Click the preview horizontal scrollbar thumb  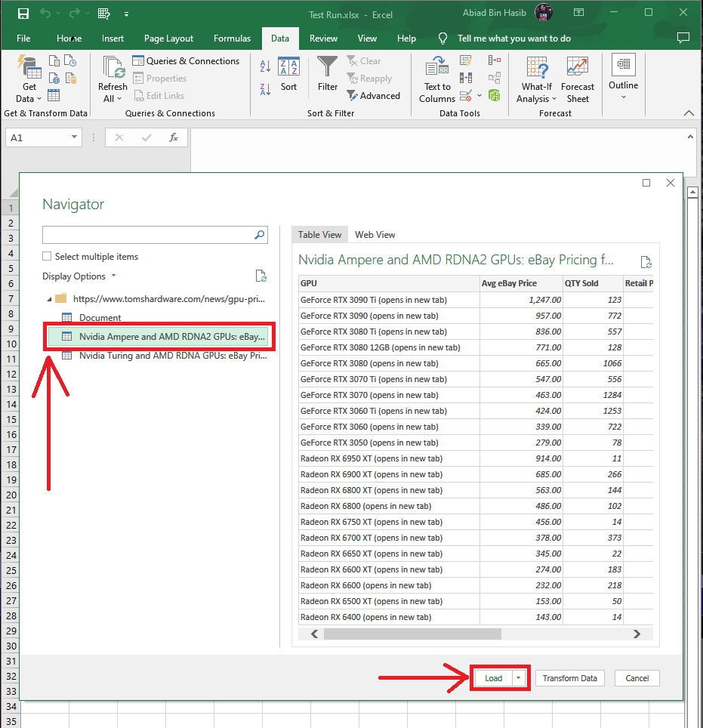click(412, 634)
